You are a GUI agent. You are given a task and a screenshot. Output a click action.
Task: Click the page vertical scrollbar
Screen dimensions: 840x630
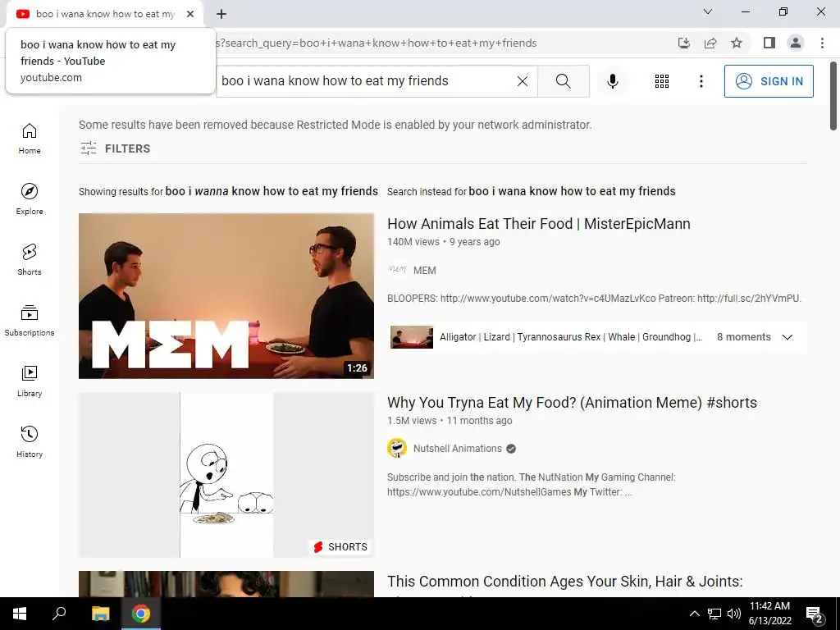pos(833,97)
